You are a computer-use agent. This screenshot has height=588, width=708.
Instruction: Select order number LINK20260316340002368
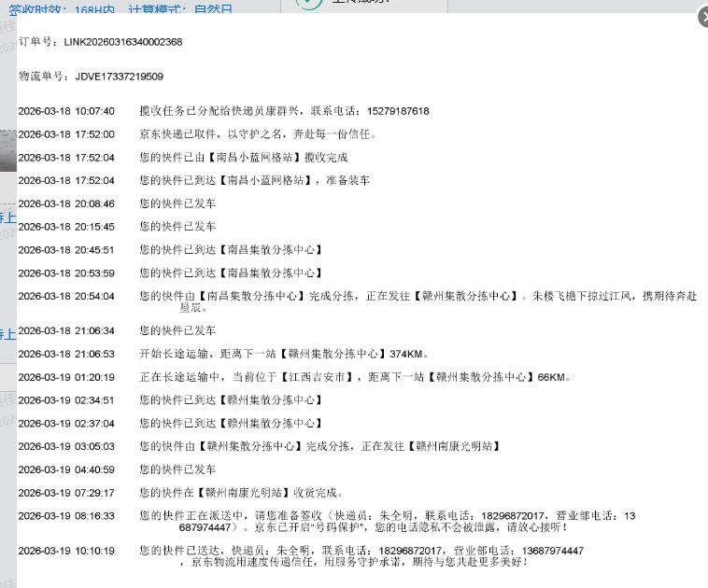122,42
